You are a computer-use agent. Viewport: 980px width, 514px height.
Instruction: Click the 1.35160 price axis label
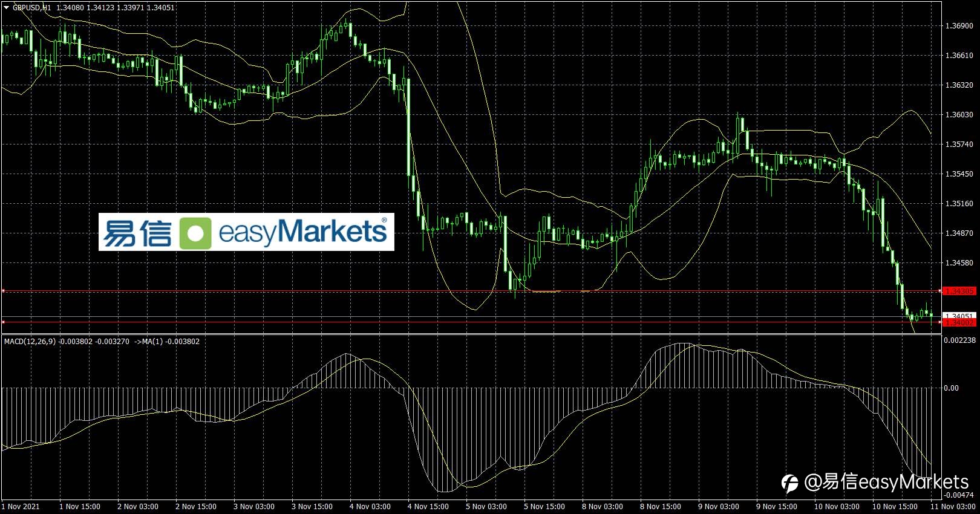(x=959, y=204)
